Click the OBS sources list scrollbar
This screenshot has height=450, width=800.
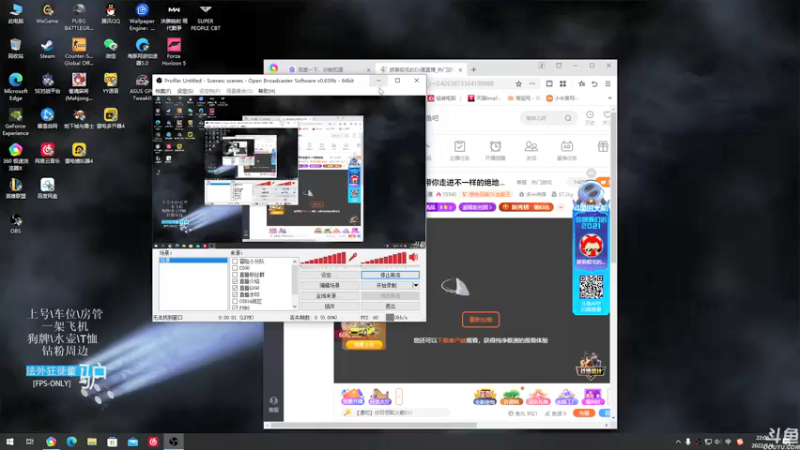pyautogui.click(x=294, y=284)
